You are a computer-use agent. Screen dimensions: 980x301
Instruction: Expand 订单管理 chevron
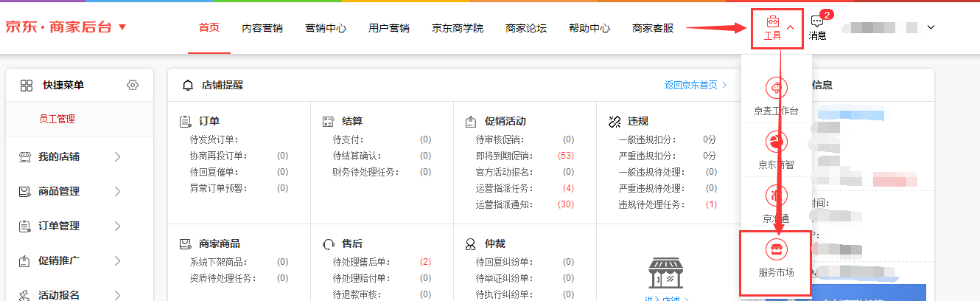[x=118, y=226]
